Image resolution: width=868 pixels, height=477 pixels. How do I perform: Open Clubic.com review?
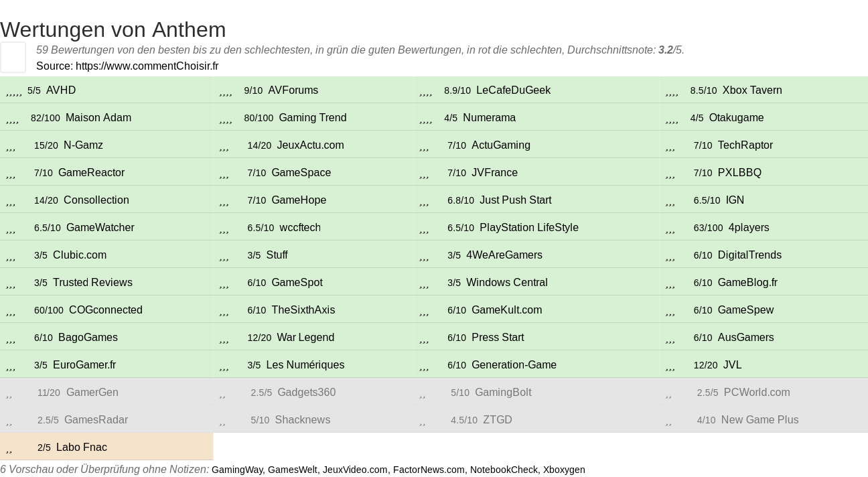coord(80,255)
